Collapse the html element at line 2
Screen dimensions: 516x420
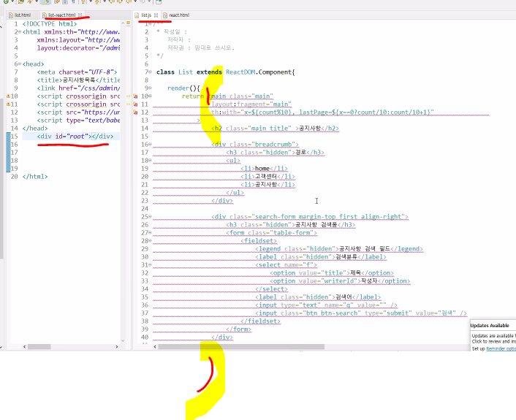pos(20,32)
